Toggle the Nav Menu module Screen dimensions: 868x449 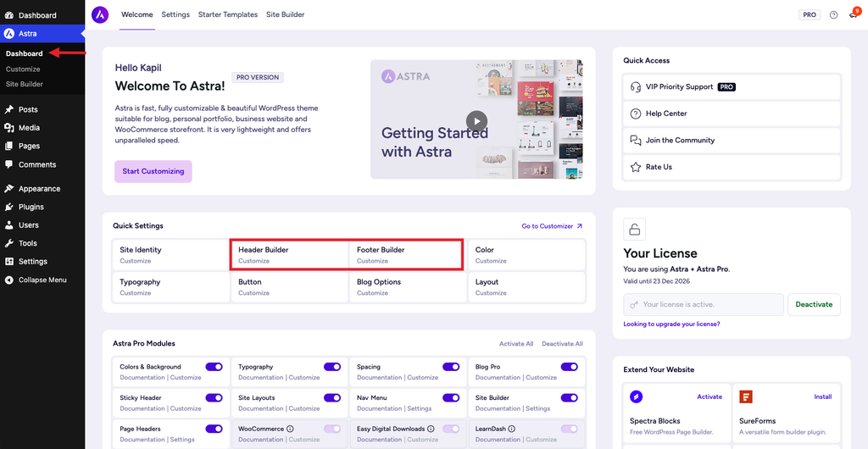click(451, 397)
